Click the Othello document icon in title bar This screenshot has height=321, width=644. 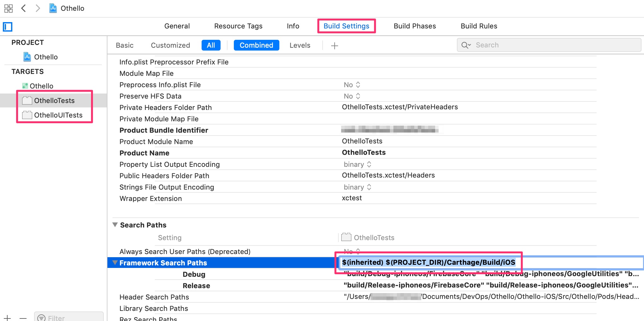click(x=52, y=8)
